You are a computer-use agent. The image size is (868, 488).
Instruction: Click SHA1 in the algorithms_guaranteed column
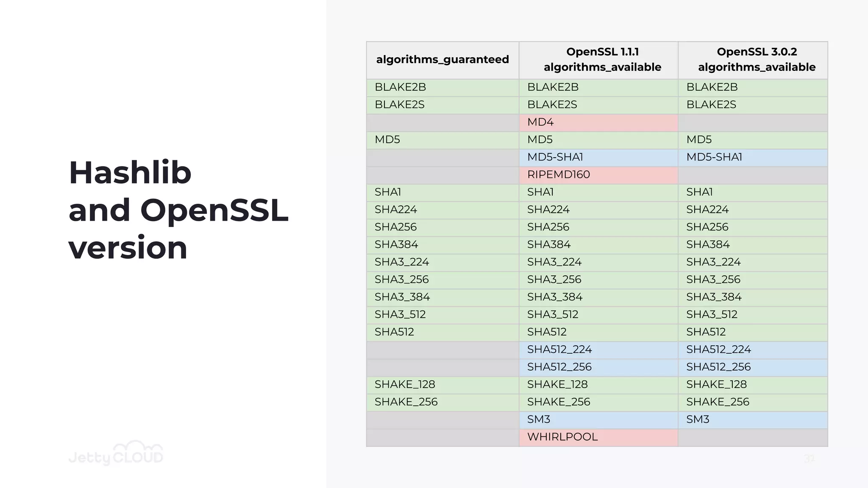(388, 192)
